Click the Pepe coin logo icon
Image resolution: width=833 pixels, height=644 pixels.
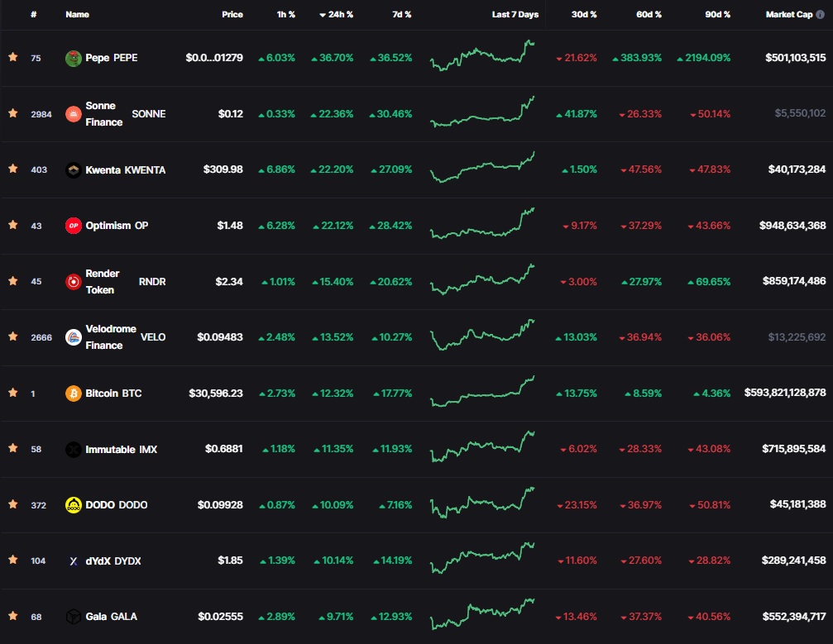coord(74,58)
